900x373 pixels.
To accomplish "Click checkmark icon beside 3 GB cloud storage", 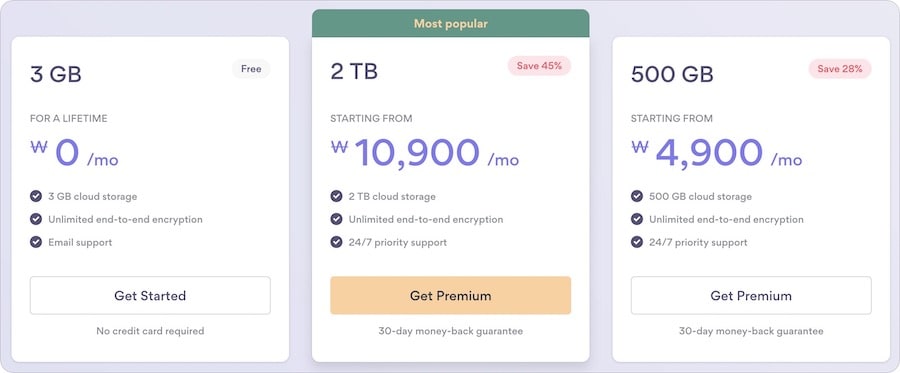I will click(36, 196).
